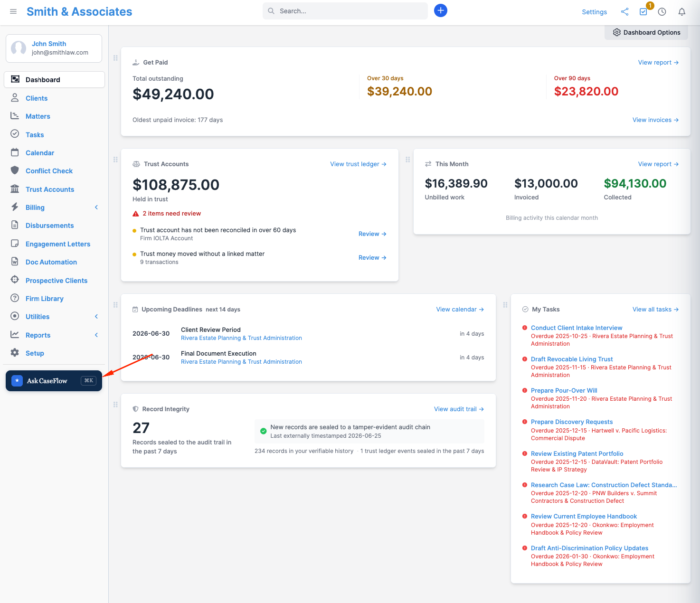The width and height of the screenshot is (700, 603).
Task: Click the View audit trail link
Action: pyautogui.click(x=459, y=409)
